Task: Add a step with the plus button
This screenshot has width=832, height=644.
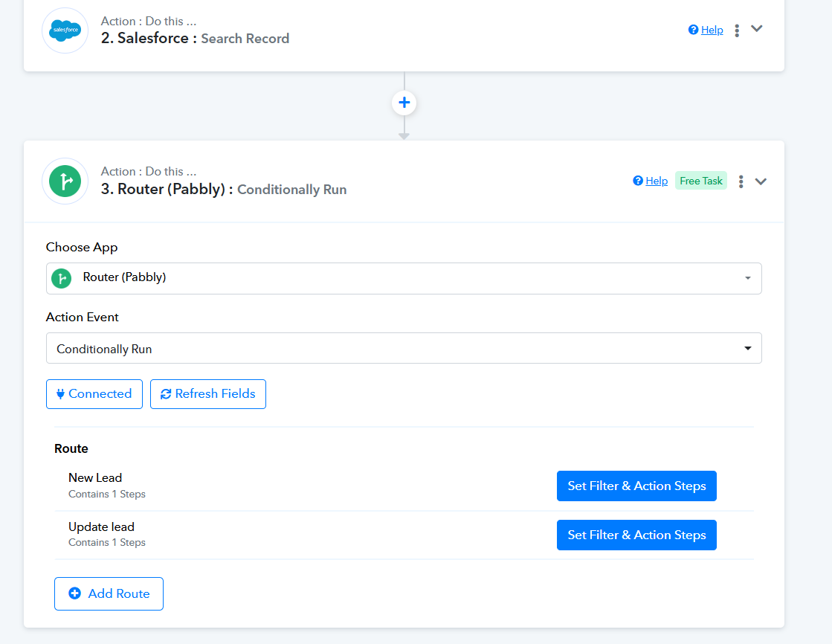Action: [404, 103]
